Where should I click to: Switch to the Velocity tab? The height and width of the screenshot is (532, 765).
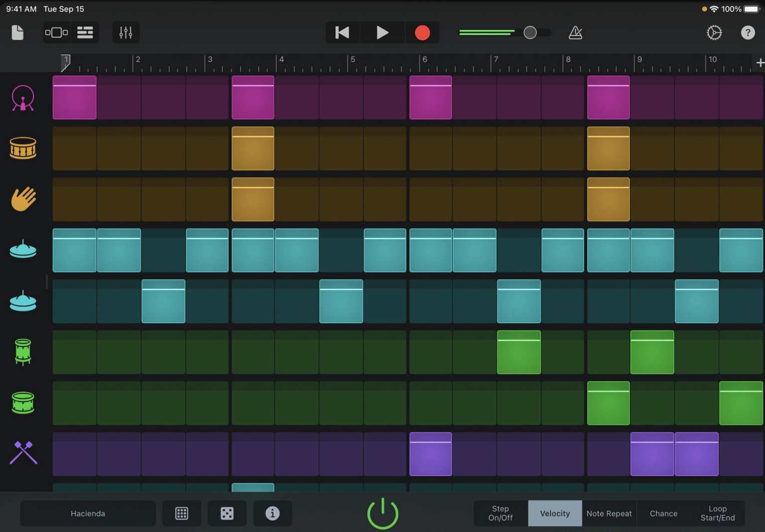[x=554, y=513]
